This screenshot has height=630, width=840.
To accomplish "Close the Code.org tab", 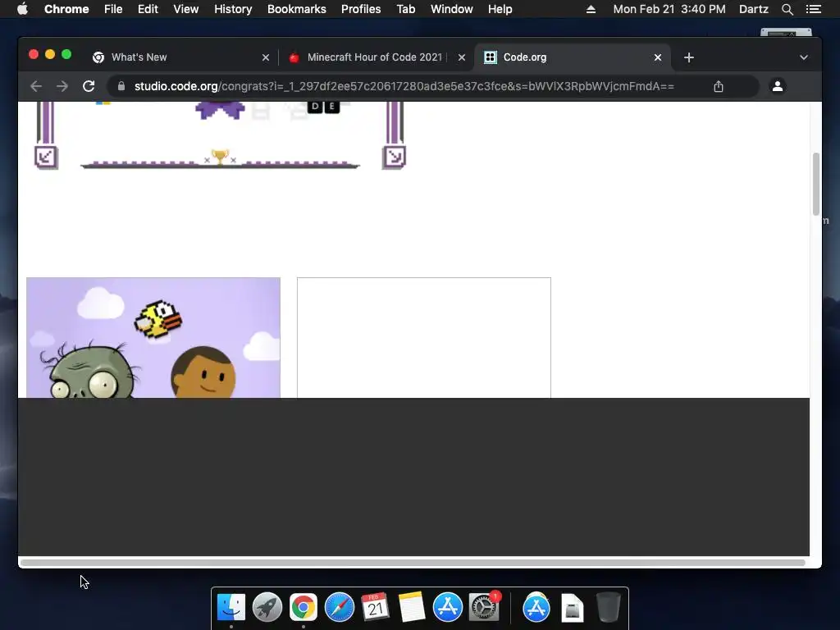I will 658,57.
